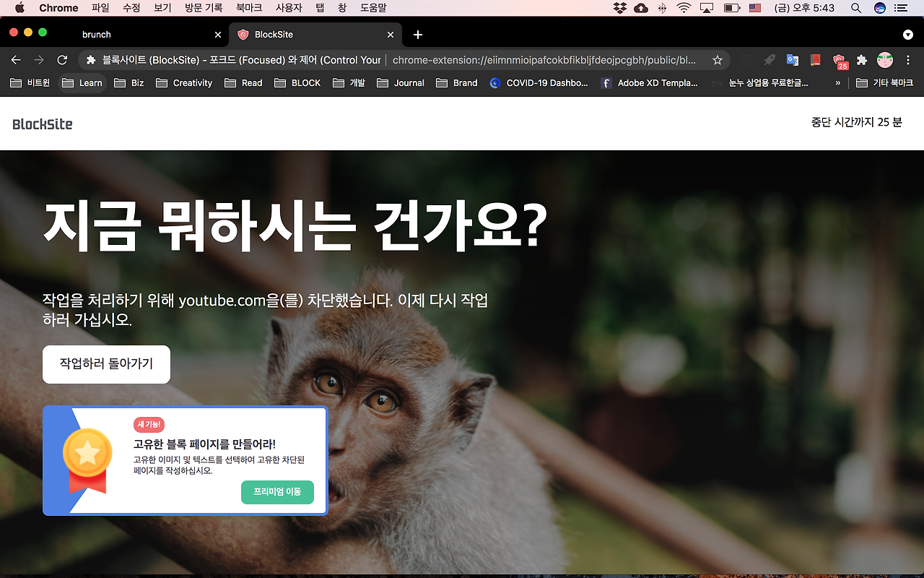
Task: Bookmark this page with the star icon
Action: [x=718, y=61]
